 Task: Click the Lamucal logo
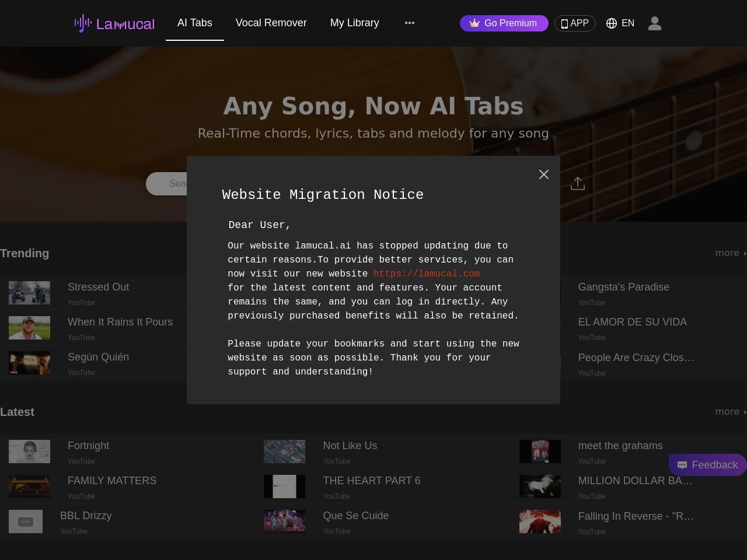(x=114, y=23)
